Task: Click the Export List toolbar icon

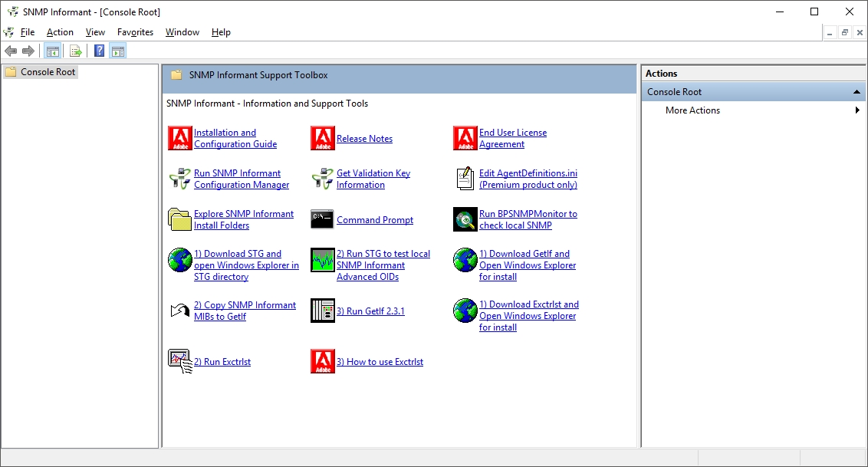Action: [x=76, y=51]
